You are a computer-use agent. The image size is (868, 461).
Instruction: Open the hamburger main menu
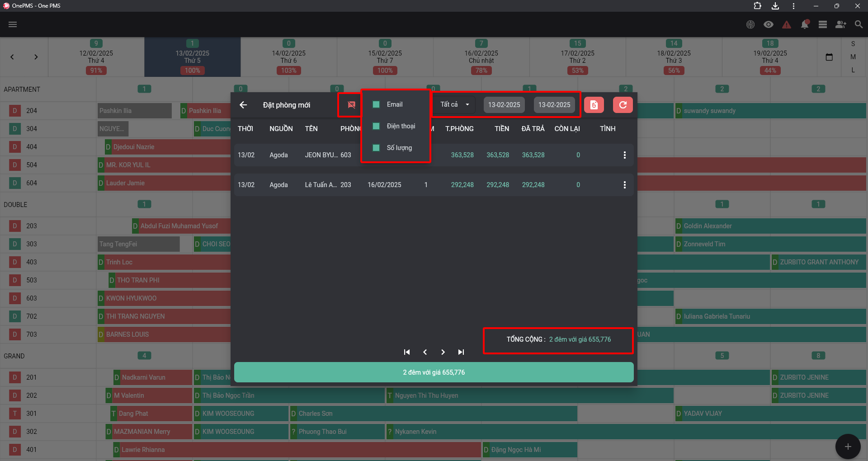pyautogui.click(x=13, y=24)
